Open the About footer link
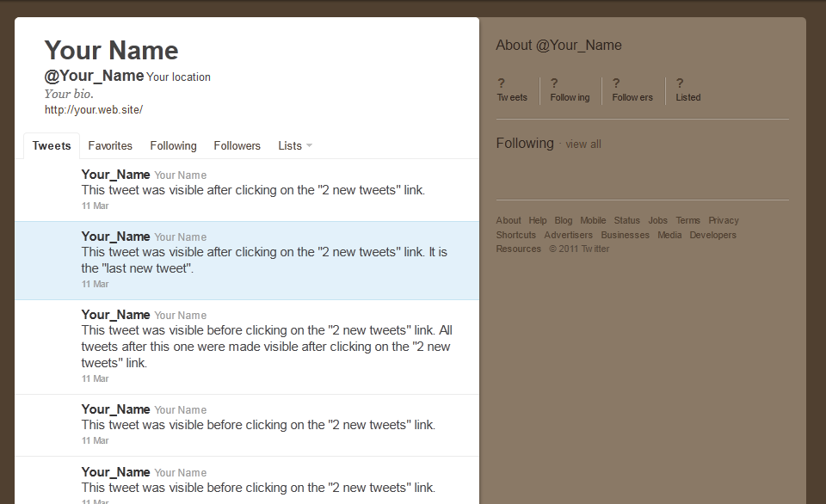Screen dimensions: 826x504 [x=508, y=220]
